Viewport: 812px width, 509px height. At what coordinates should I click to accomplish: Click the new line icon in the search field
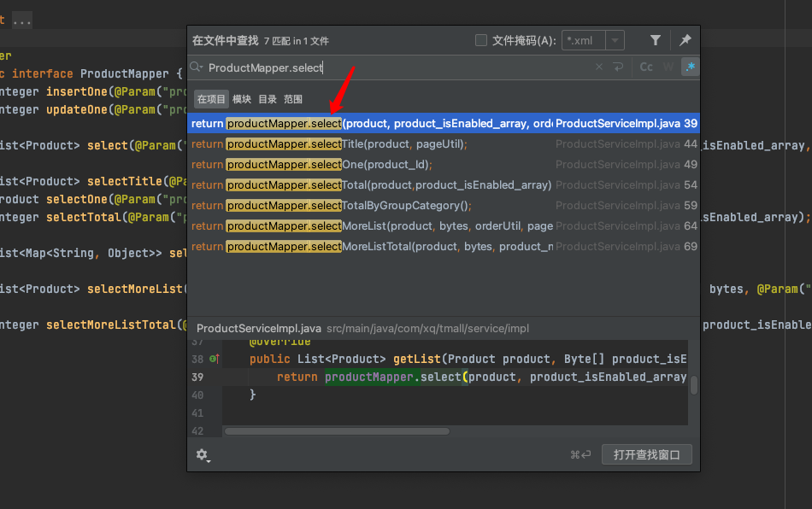pyautogui.click(x=618, y=67)
